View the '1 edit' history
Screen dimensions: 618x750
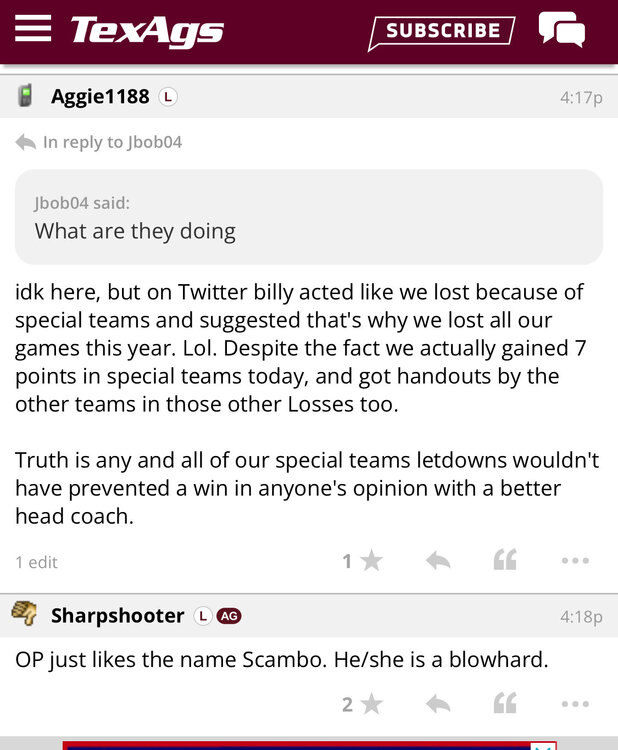coord(36,562)
